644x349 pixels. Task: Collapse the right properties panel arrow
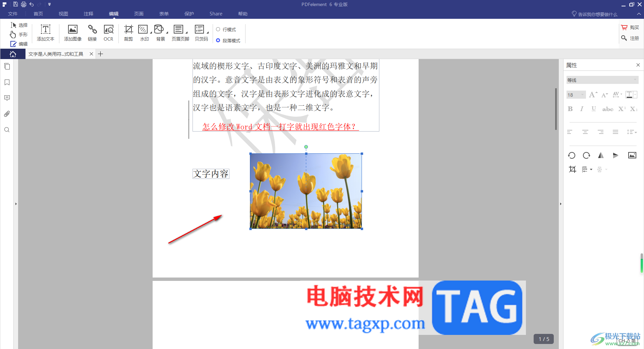(560, 204)
